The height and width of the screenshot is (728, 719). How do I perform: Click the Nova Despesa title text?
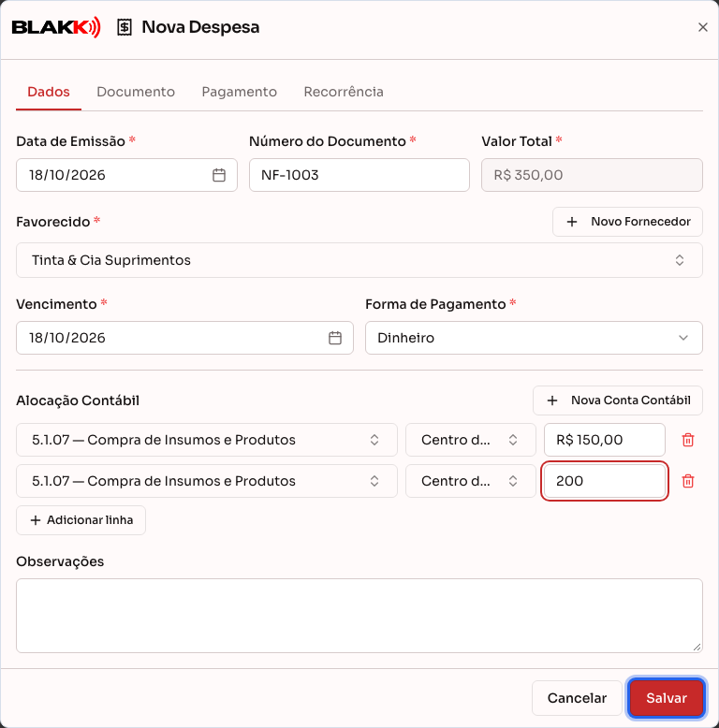(x=200, y=27)
